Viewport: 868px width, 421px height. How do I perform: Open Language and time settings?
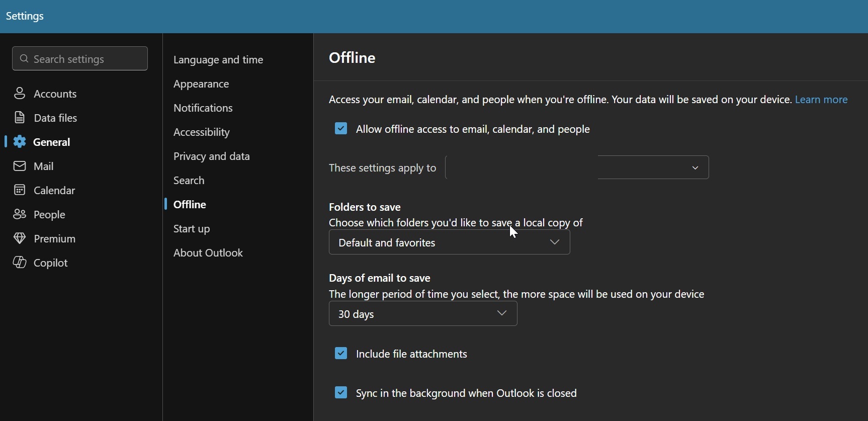point(219,60)
